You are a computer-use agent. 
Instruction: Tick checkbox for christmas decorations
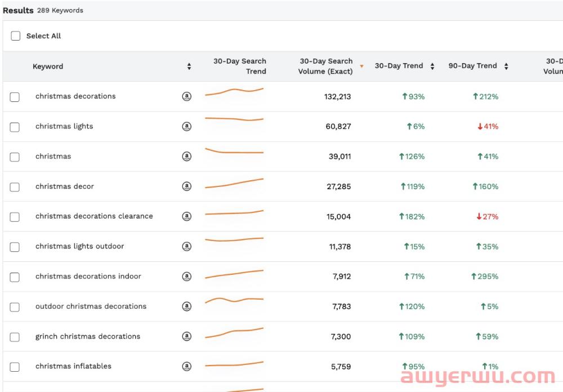[15, 97]
